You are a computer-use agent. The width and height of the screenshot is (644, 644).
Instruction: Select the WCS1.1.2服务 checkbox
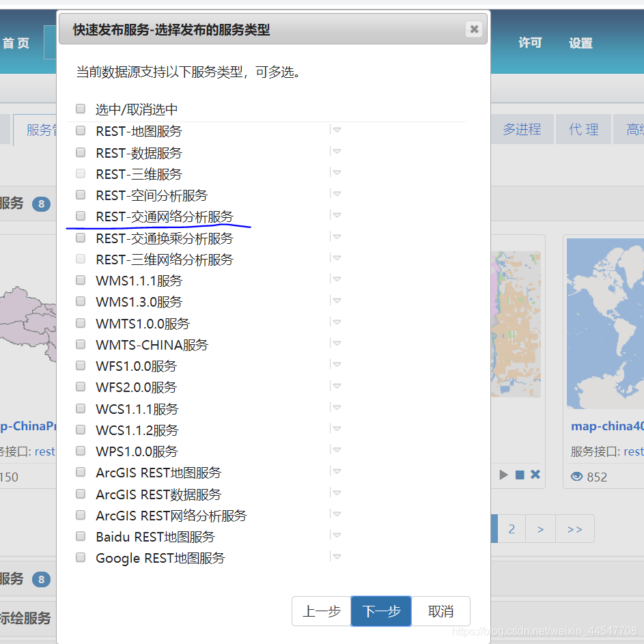coord(81,430)
